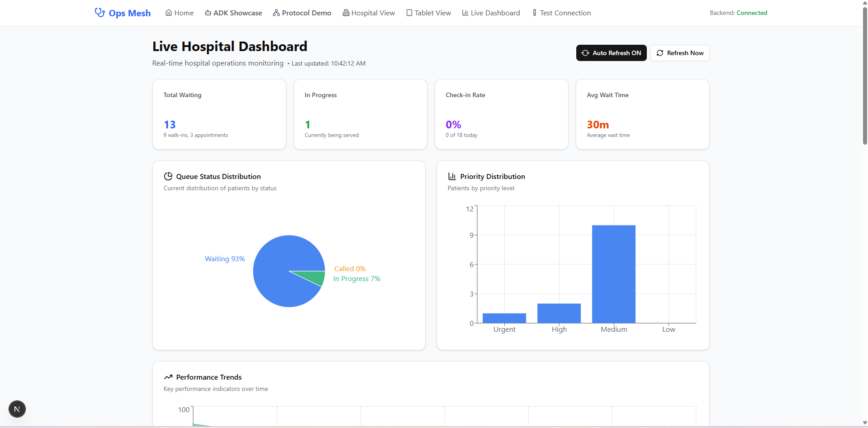Click the trend arrow icon beside Performance Trends
The height and width of the screenshot is (428, 868).
click(168, 377)
